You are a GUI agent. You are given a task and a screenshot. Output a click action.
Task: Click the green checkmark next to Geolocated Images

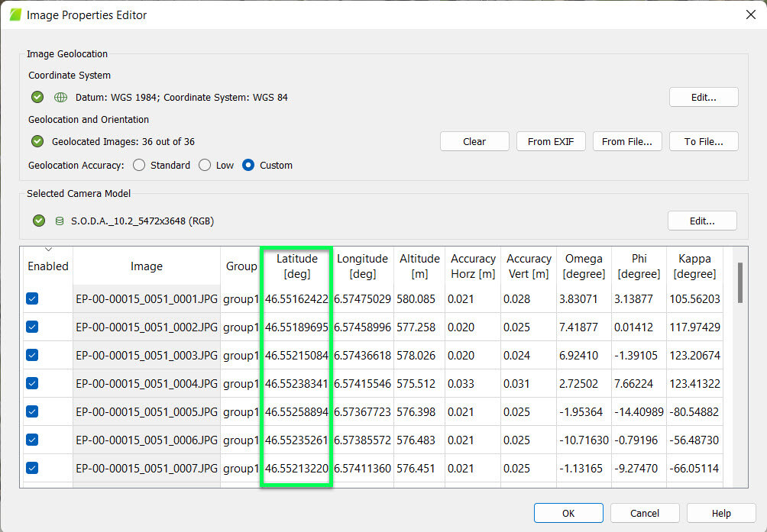[x=37, y=140]
